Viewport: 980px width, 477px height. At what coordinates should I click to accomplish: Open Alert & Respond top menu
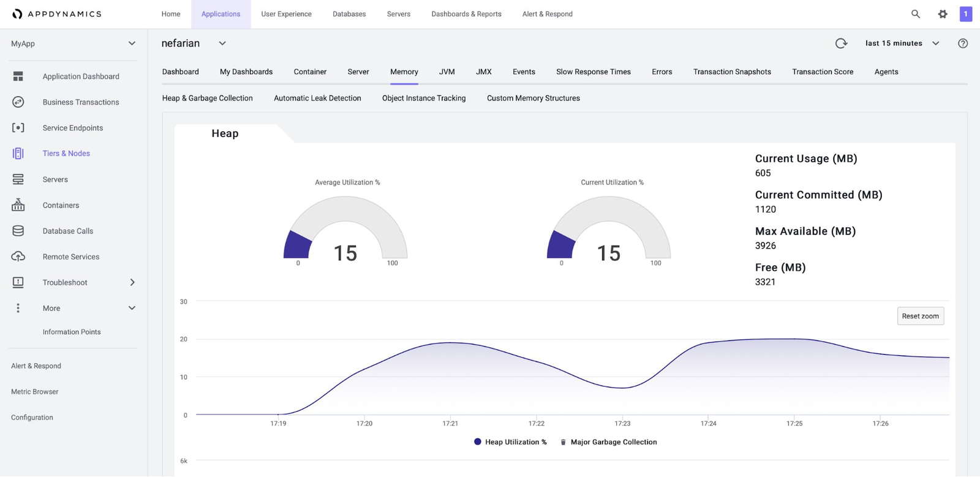click(548, 14)
